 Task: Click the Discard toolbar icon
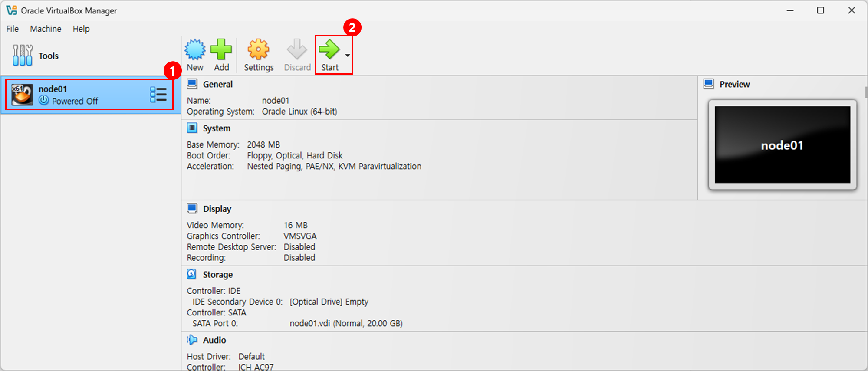pos(297,49)
